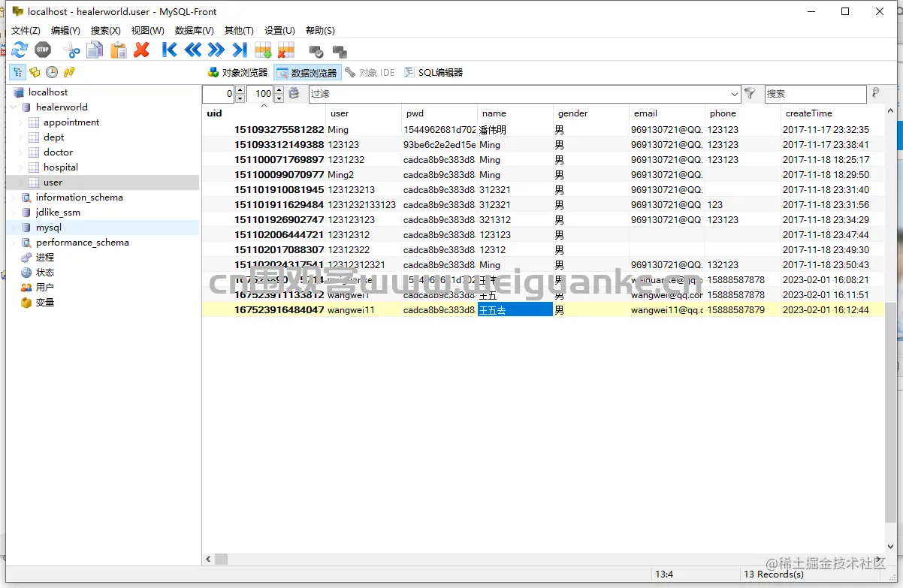This screenshot has width=903, height=588.
Task: Click the blue Refresh arrows icon
Action: (20, 50)
